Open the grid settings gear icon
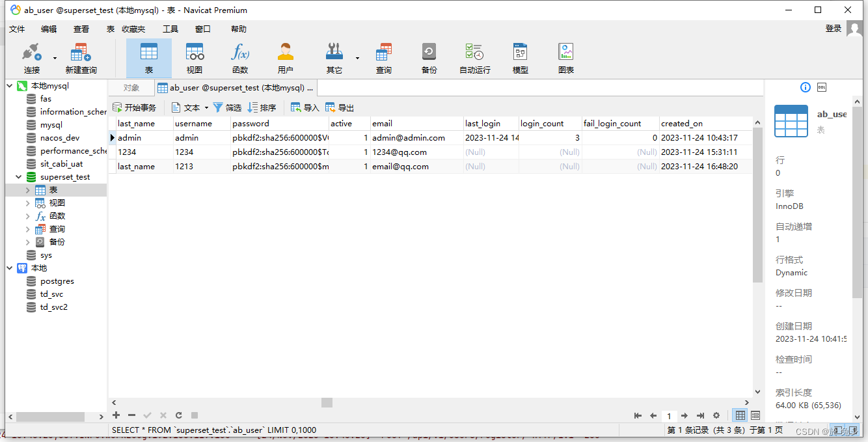 click(x=716, y=415)
